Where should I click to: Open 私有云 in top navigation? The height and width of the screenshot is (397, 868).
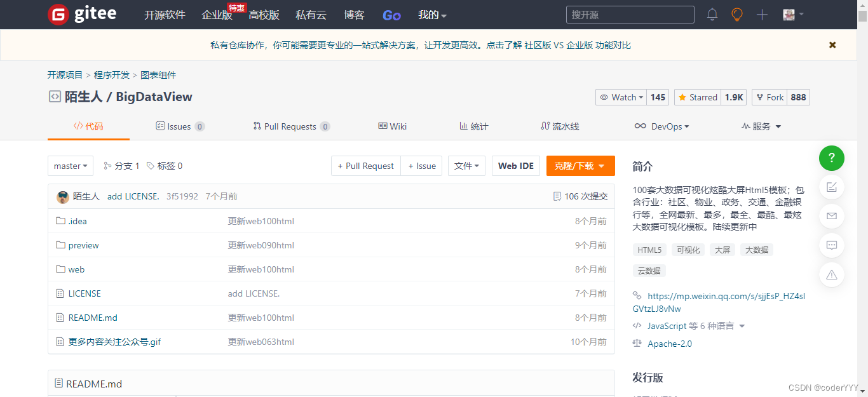tap(311, 15)
